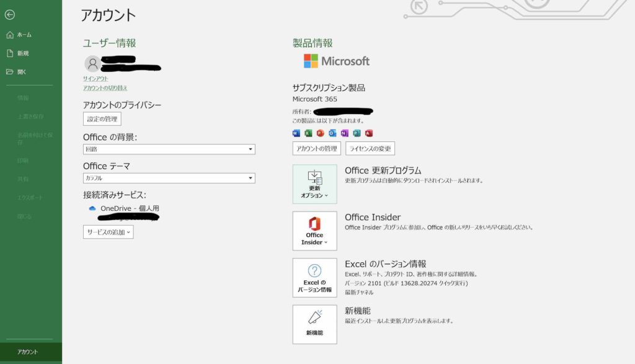Image resolution: width=635 pixels, height=364 pixels.
Task: Click the 設定の管理 button
Action: 102,119
